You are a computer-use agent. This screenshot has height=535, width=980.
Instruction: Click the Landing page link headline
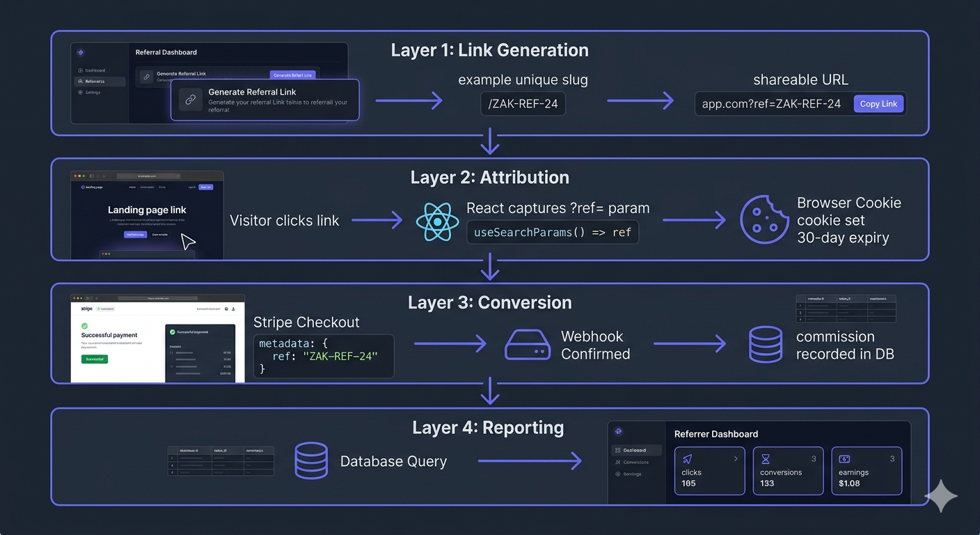click(x=147, y=210)
